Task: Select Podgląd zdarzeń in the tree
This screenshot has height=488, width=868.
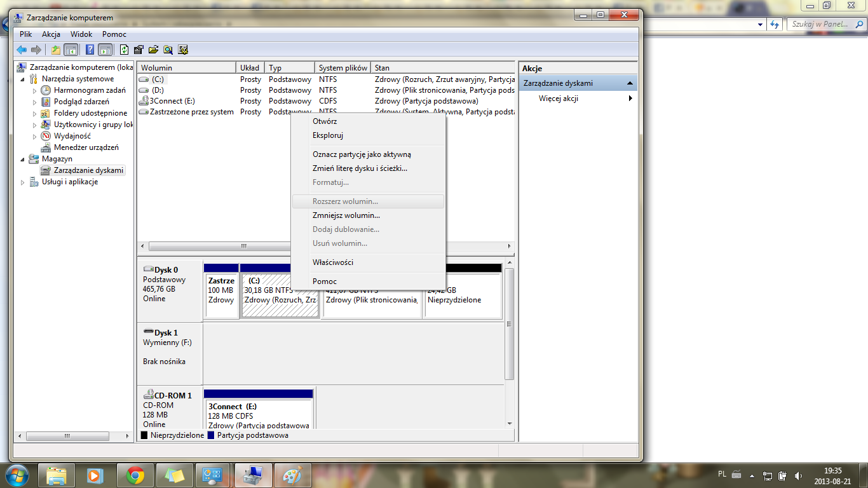Action: [81, 102]
